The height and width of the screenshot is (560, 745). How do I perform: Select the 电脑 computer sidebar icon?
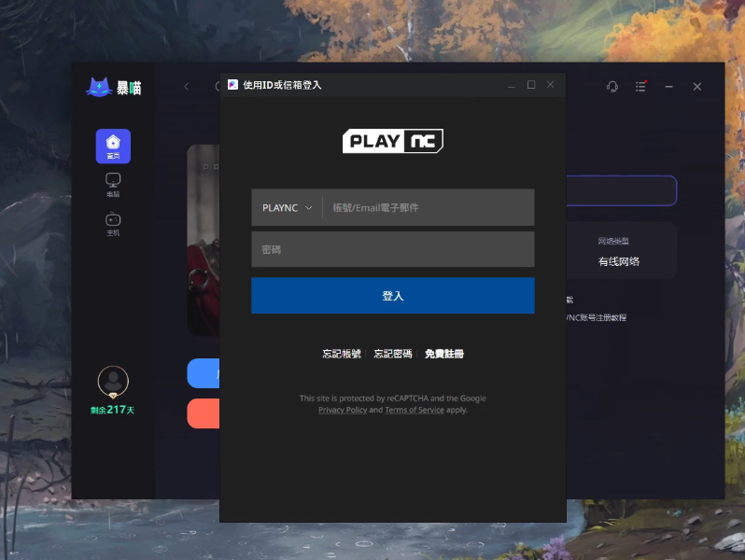click(x=113, y=185)
